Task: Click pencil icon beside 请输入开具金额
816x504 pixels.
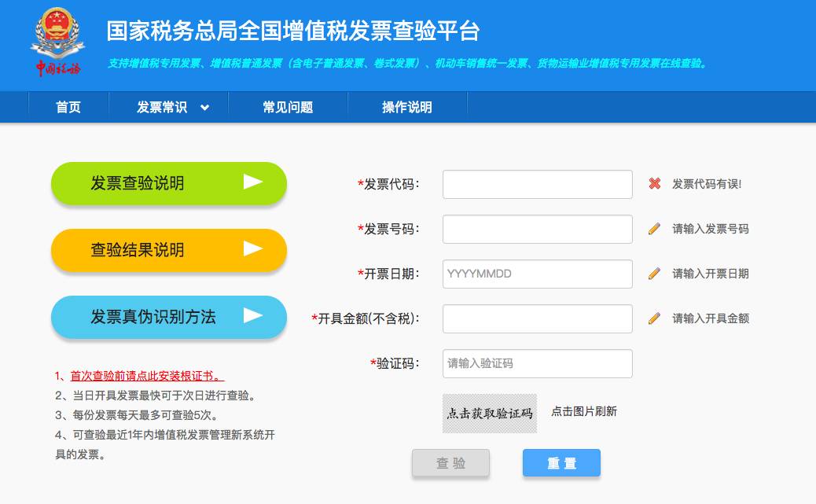Action: click(x=654, y=318)
